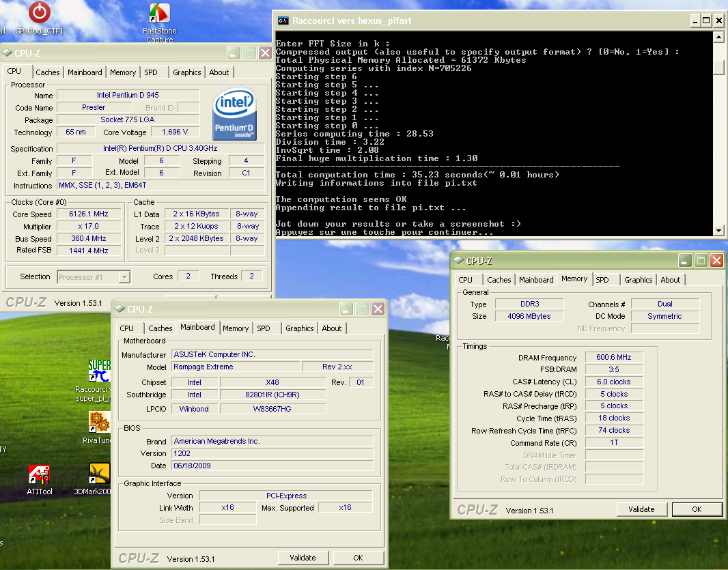
Task: Open SPD tab in the Memory window
Action: click(602, 280)
